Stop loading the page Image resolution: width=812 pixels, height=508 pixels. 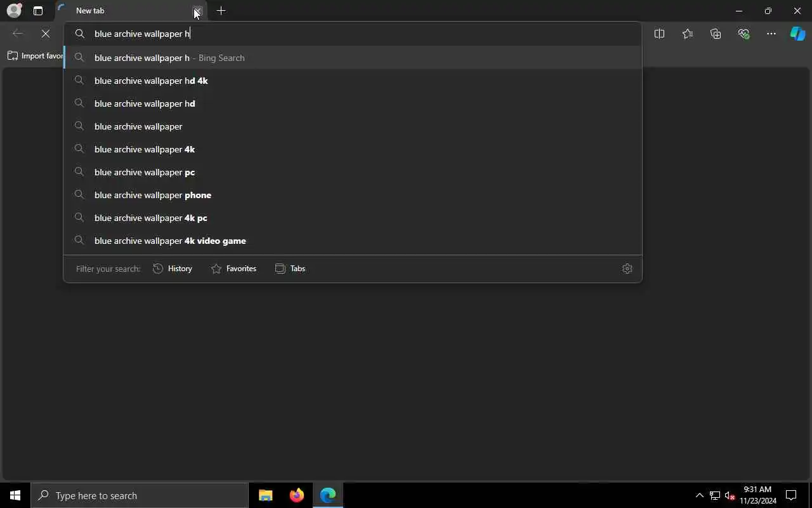[46, 34]
